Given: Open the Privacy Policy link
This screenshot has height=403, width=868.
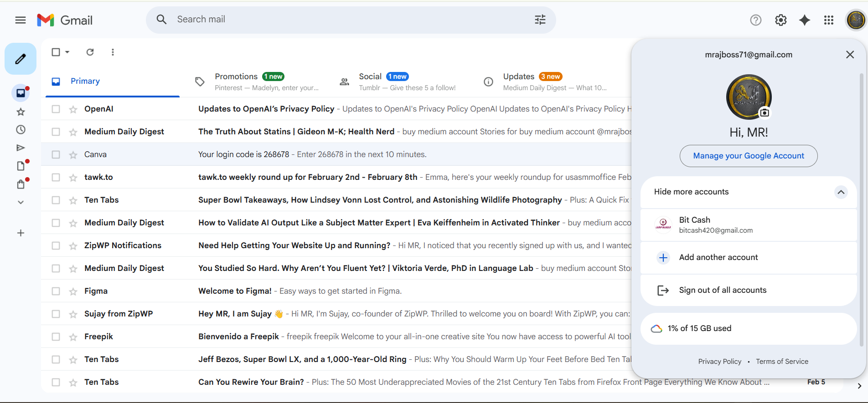Looking at the screenshot, I should (719, 362).
